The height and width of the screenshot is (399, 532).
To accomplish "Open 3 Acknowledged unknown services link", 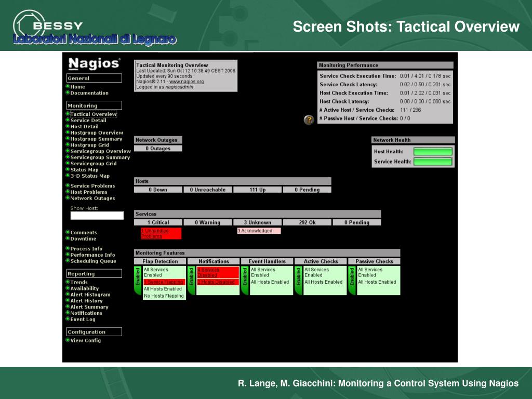I will click(255, 231).
